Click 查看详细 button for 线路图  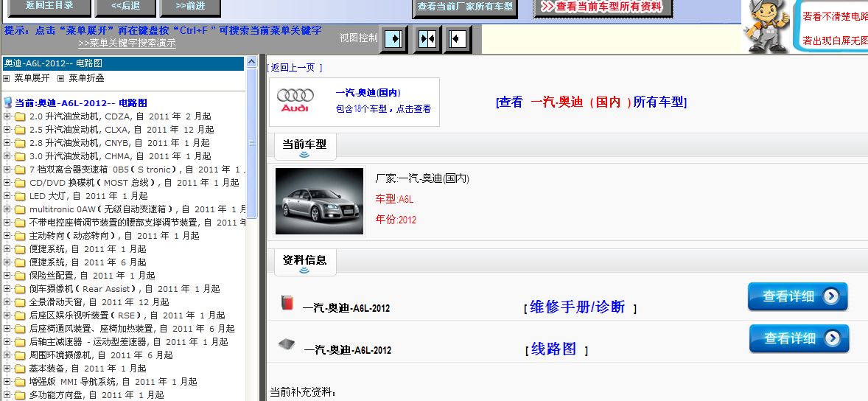[799, 338]
